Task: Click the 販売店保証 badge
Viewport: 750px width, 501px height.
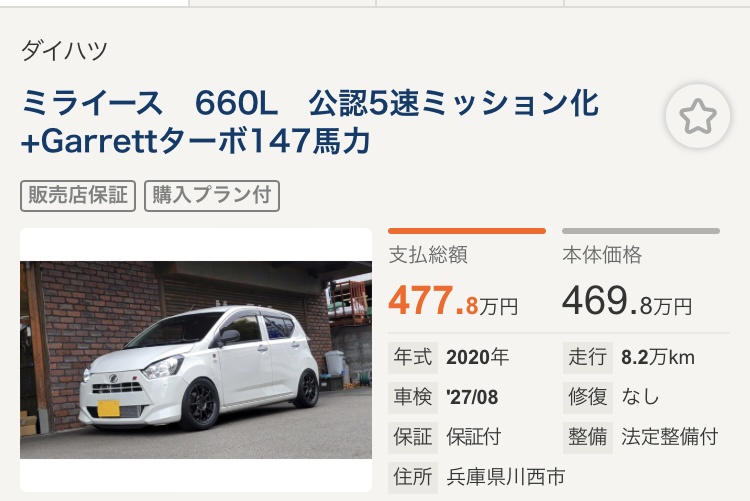Action: (x=78, y=196)
